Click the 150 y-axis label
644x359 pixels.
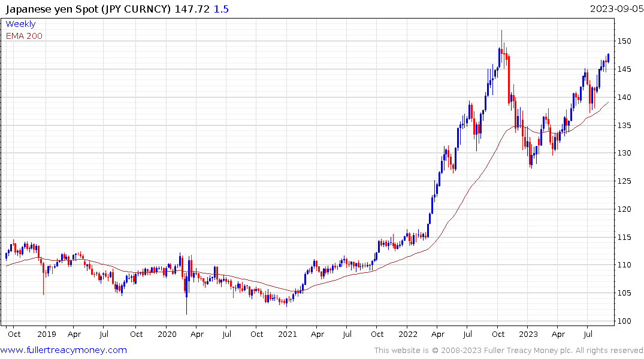point(624,41)
